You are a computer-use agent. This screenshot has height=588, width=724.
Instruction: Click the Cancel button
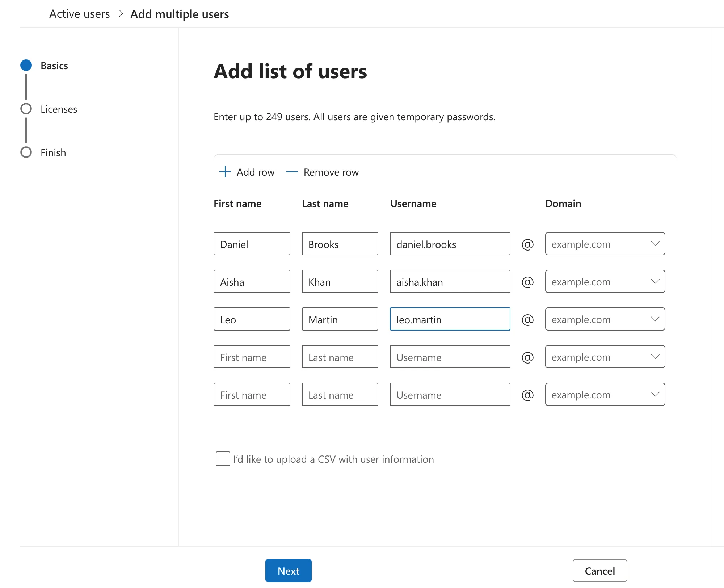point(600,571)
